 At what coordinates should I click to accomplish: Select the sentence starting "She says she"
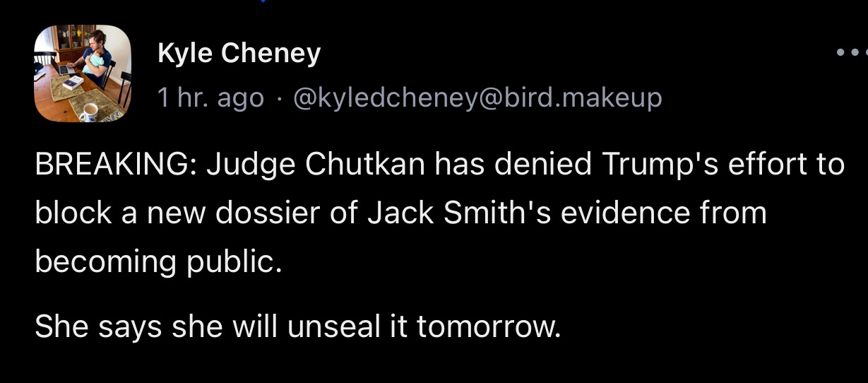pyautogui.click(x=297, y=326)
